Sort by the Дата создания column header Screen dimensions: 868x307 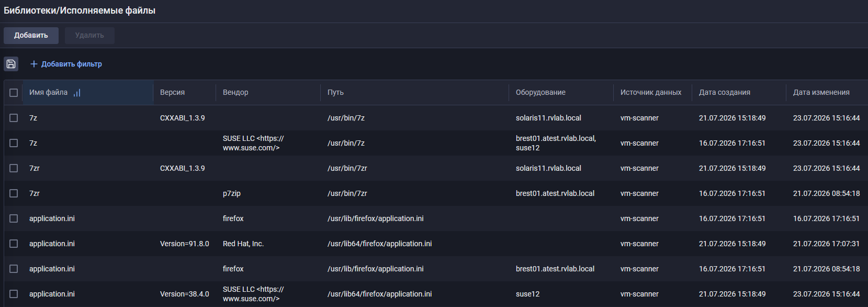tap(725, 92)
